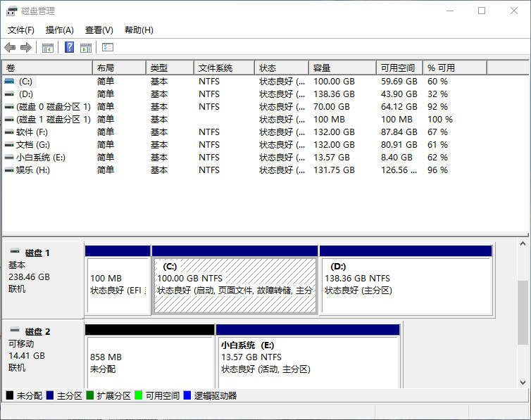Image resolution: width=531 pixels, height=420 pixels.
Task: Sort volumes by the 文件系统 column header
Action: click(x=215, y=68)
